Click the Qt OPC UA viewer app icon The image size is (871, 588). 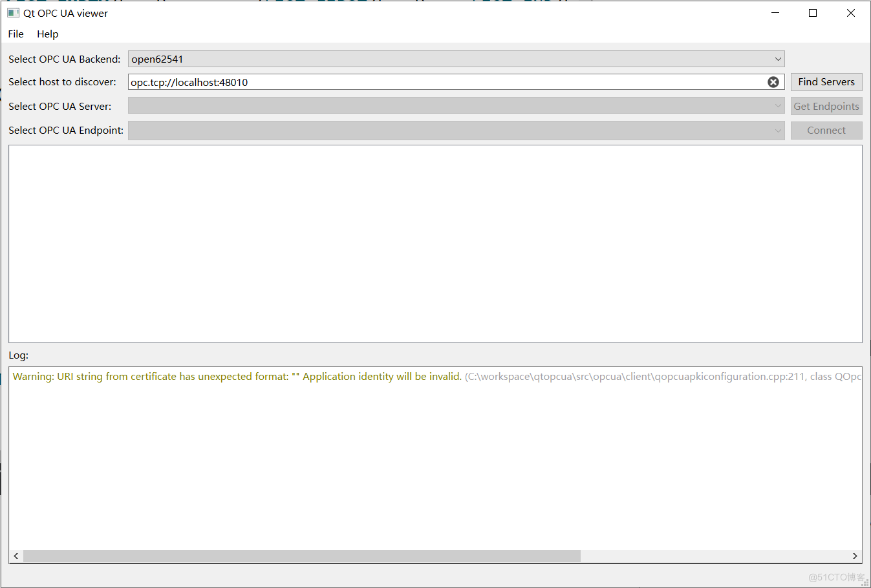(13, 13)
